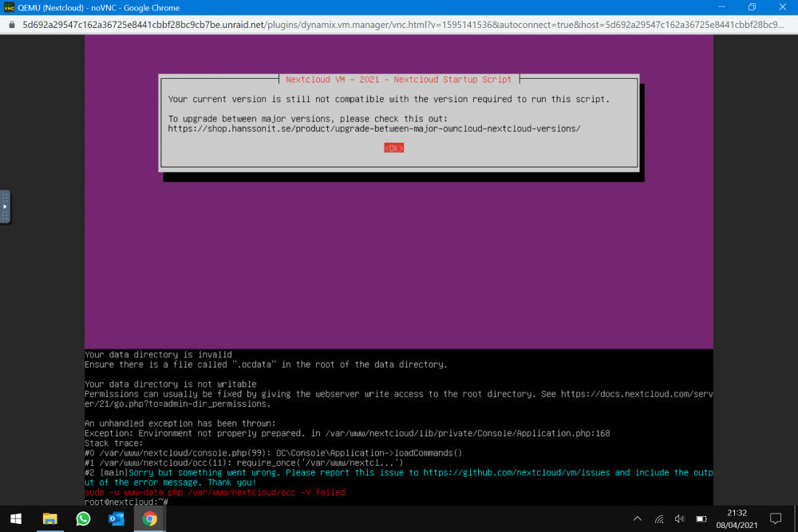Screen dimensions: 798x532
Task: Close the noVNC Chrome window
Action: click(x=782, y=7)
